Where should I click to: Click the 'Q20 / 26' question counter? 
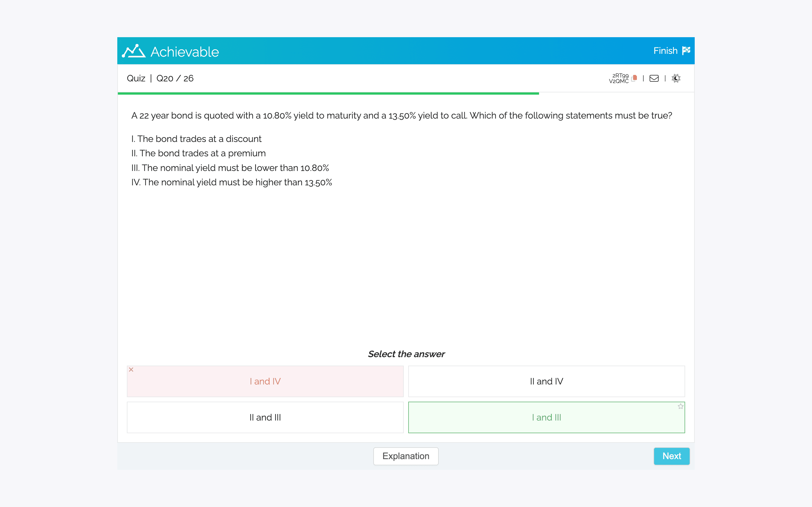175,79
